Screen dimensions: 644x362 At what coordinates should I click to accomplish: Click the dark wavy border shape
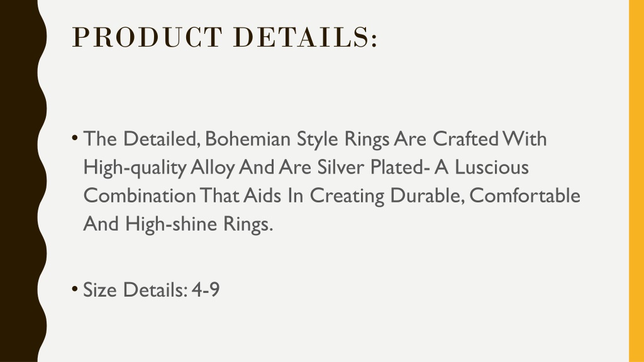coord(21,181)
